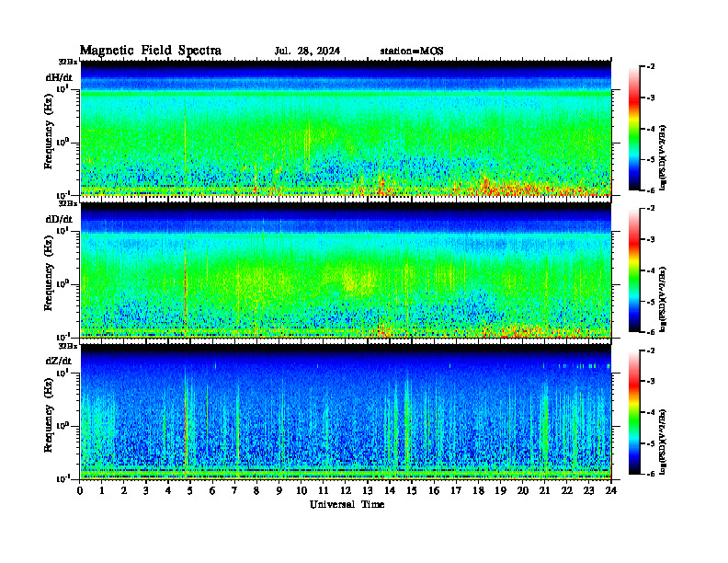Click hour "16" on the time axis
This screenshot has height=563, width=728.
click(434, 490)
